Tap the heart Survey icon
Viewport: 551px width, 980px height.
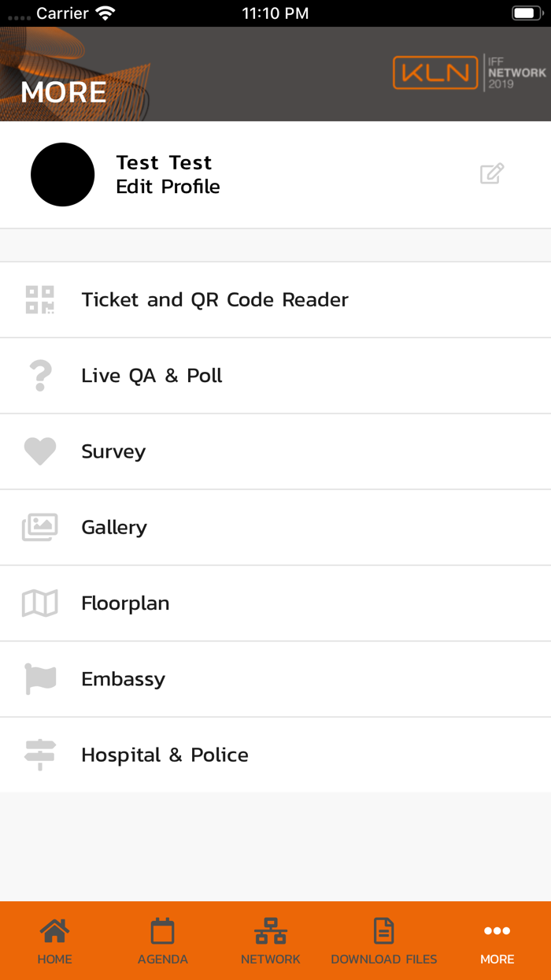click(x=39, y=451)
